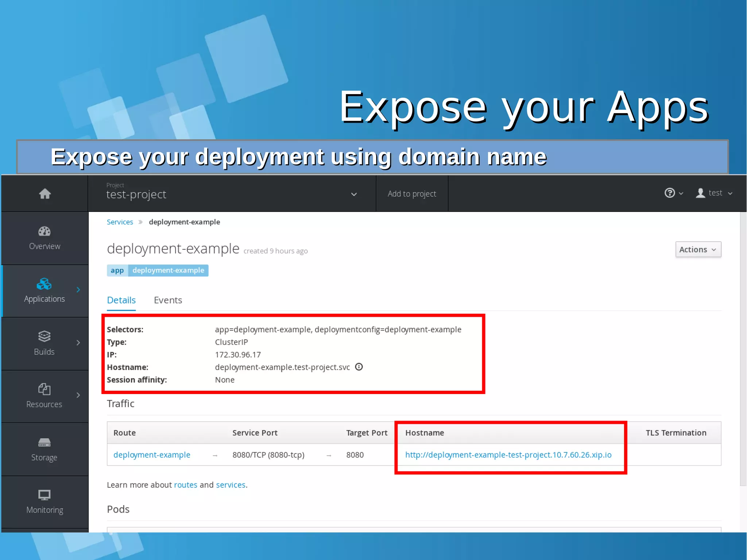Click the Selectors value text
This screenshot has height=560, width=747.
pos(338,329)
